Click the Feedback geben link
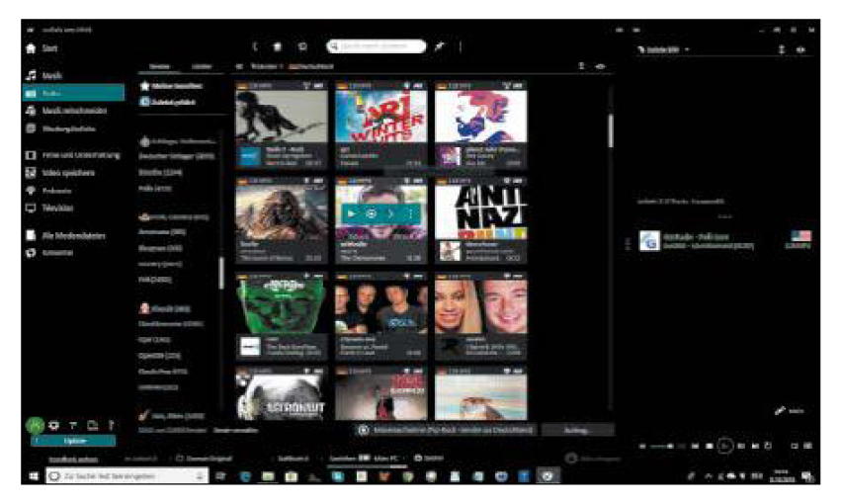The height and width of the screenshot is (504, 842). [x=73, y=460]
